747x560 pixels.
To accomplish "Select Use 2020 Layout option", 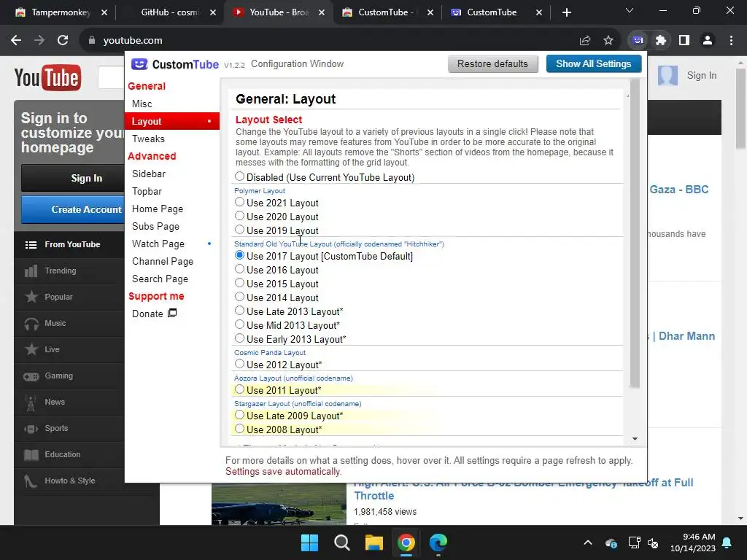I will 239,216.
